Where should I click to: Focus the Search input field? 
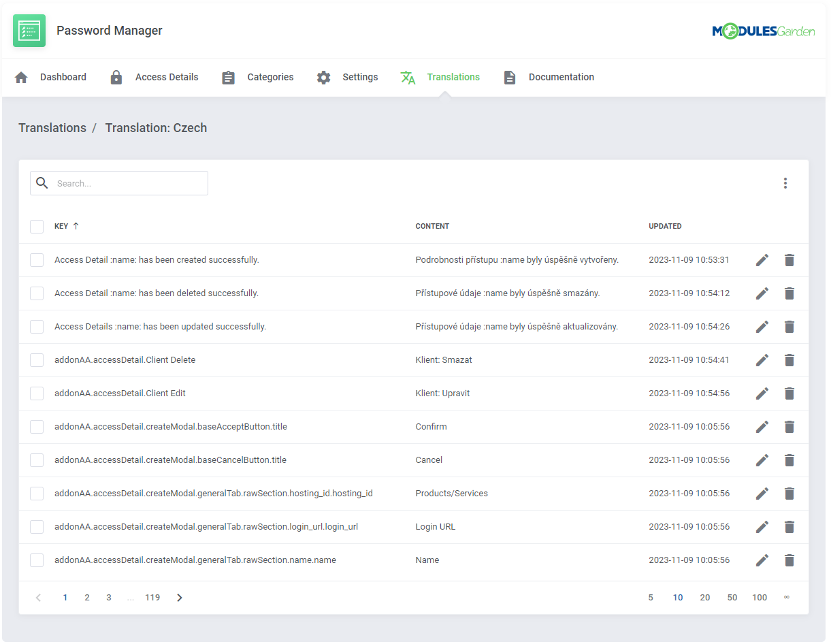119,183
